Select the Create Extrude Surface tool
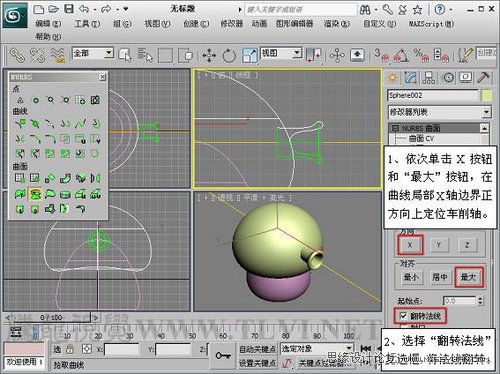The width and height of the screenshot is (500, 374). click(19, 194)
